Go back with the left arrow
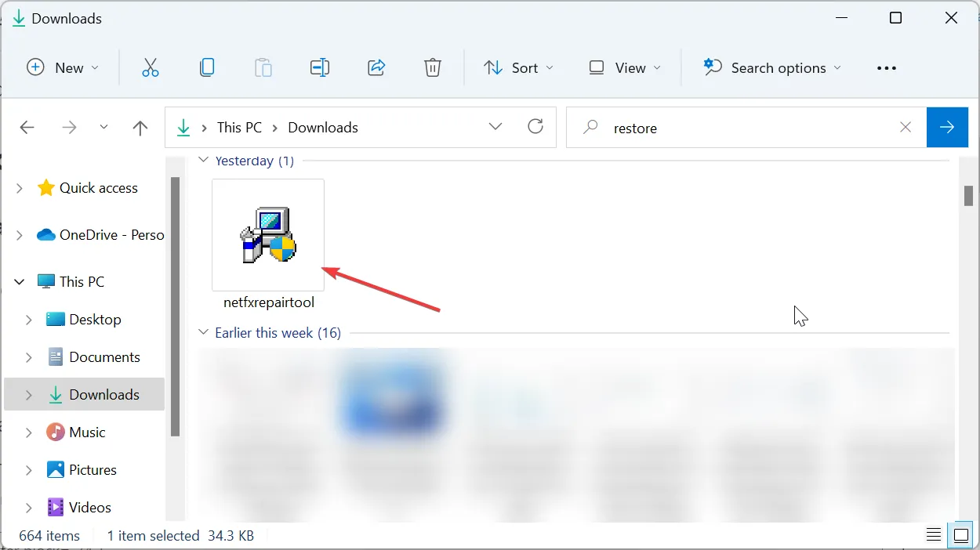980x550 pixels. pos(27,128)
